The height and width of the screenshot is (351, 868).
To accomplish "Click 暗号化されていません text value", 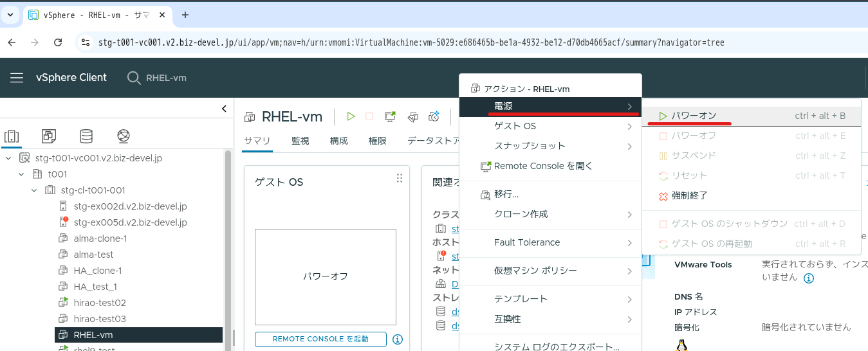I will click(806, 327).
